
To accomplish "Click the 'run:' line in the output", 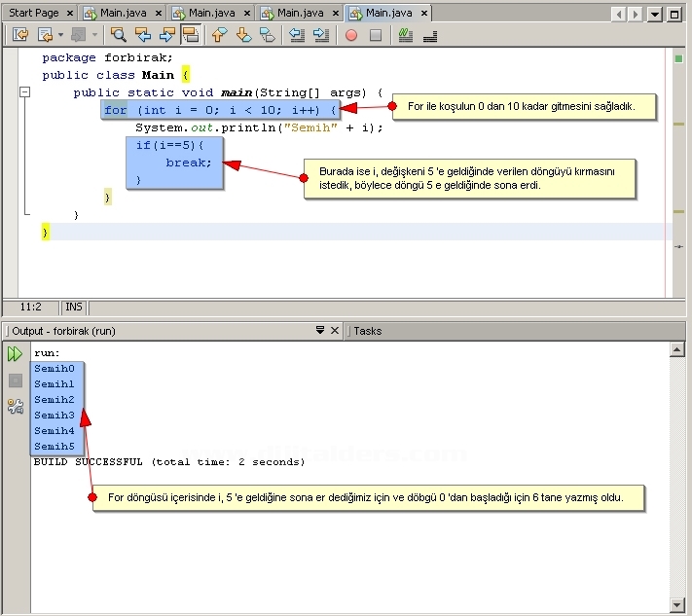I will click(x=47, y=353).
